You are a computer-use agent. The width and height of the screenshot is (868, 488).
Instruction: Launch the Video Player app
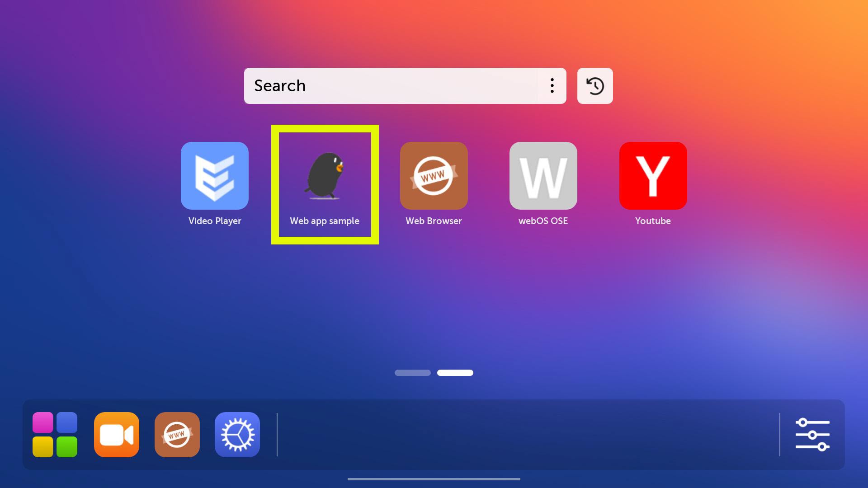(215, 176)
